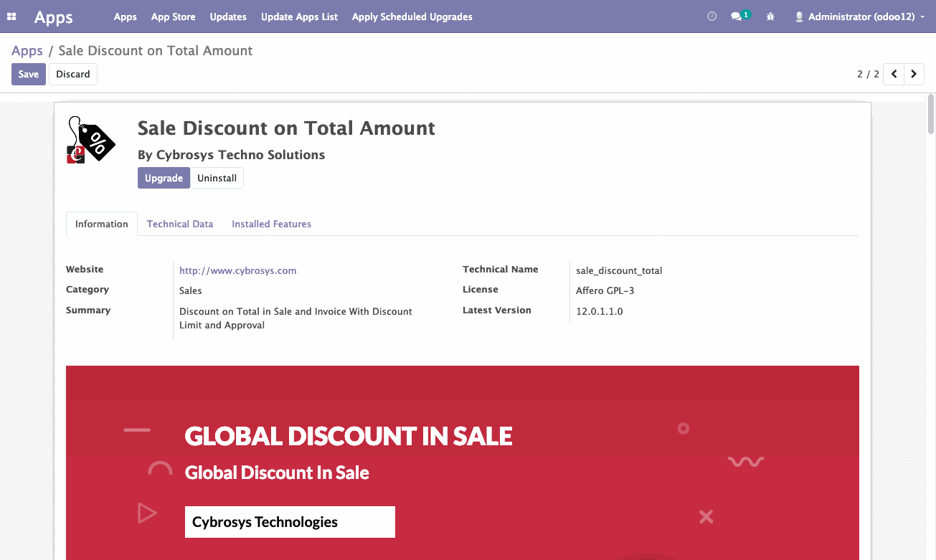Upgrade the Sale Discount module
The image size is (936, 560).
point(164,178)
